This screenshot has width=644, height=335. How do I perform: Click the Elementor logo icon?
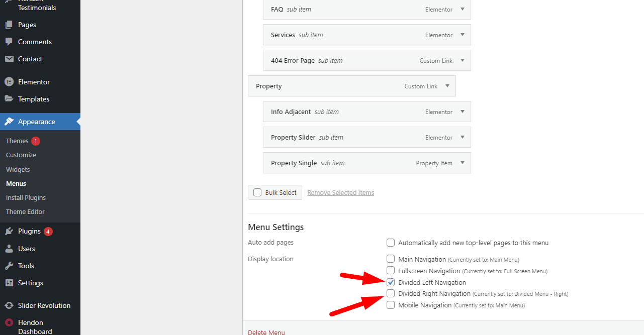click(x=9, y=82)
